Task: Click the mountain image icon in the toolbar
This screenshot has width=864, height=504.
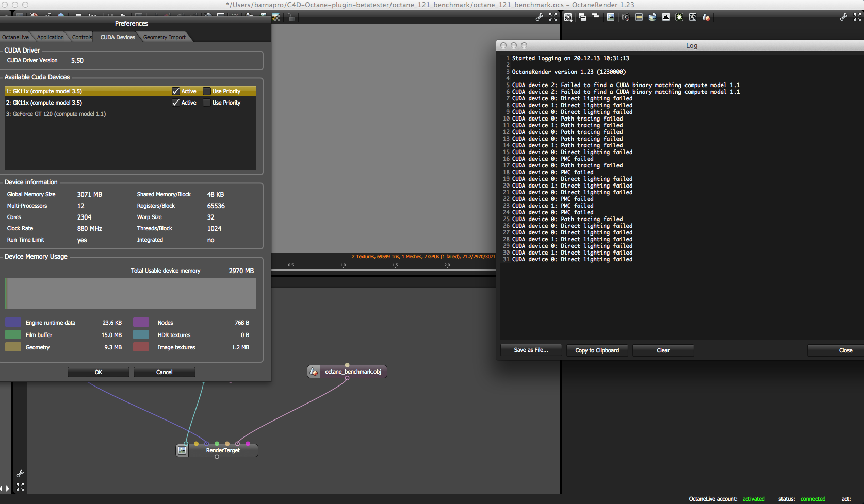Action: pos(666,17)
